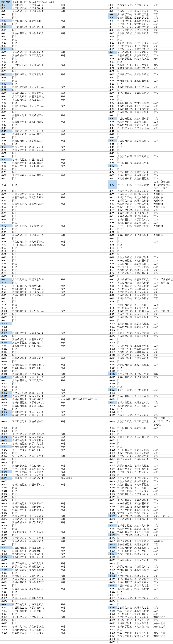Click the highlighted label 34-181
The height and width of the screenshot is (644, 173).
click(112, 586)
